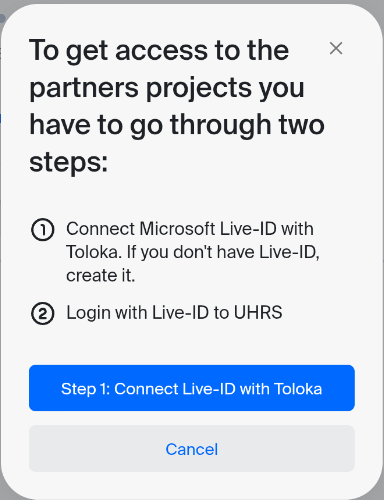Select the text 'Connect Microsoft Live-ID with'

[190, 229]
